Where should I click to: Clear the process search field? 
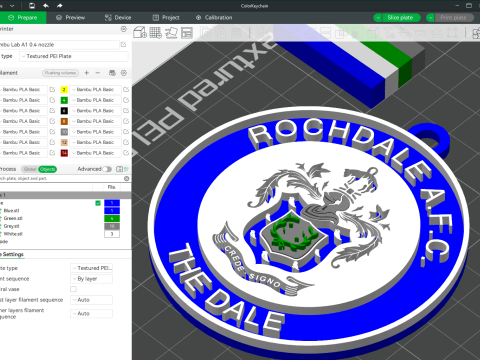[127, 178]
